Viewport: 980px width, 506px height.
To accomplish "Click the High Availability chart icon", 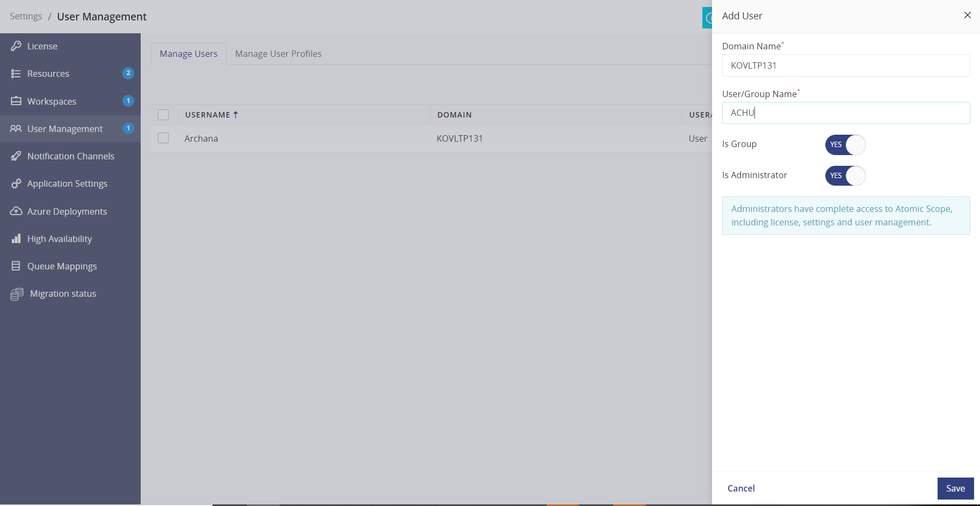I will pyautogui.click(x=16, y=238).
